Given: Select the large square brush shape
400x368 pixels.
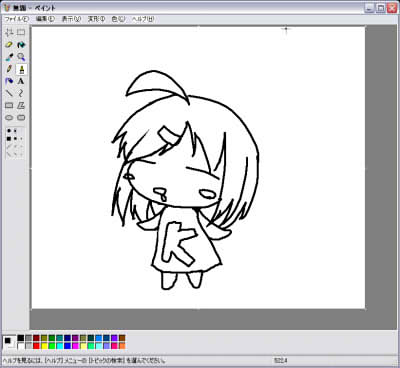Looking at the screenshot, I should pyautogui.click(x=9, y=138).
